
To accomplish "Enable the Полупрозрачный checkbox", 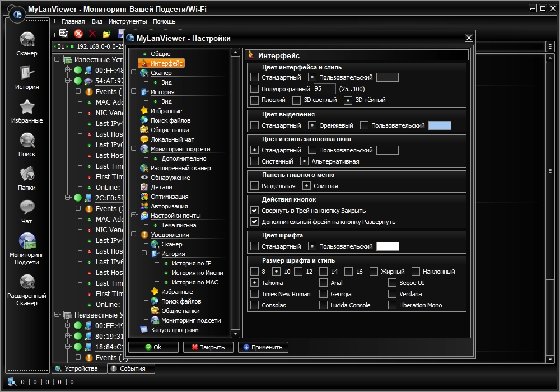I will pyautogui.click(x=255, y=89).
